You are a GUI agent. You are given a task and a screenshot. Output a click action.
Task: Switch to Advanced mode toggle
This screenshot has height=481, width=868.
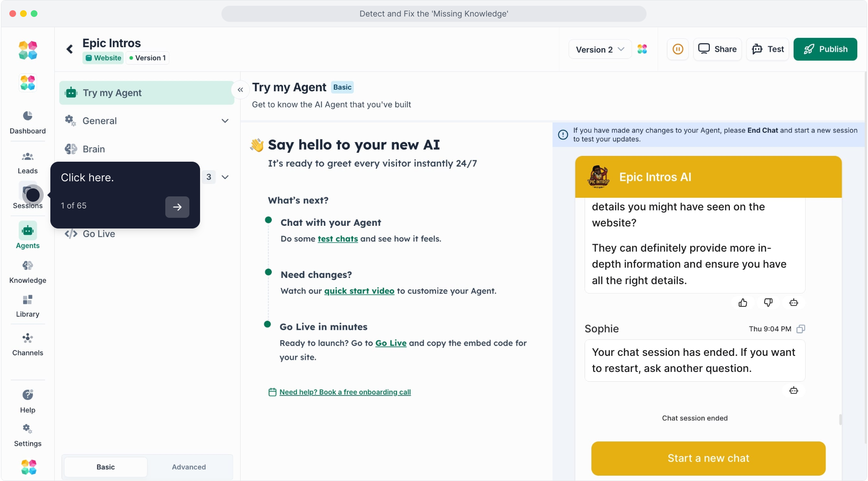tap(189, 467)
